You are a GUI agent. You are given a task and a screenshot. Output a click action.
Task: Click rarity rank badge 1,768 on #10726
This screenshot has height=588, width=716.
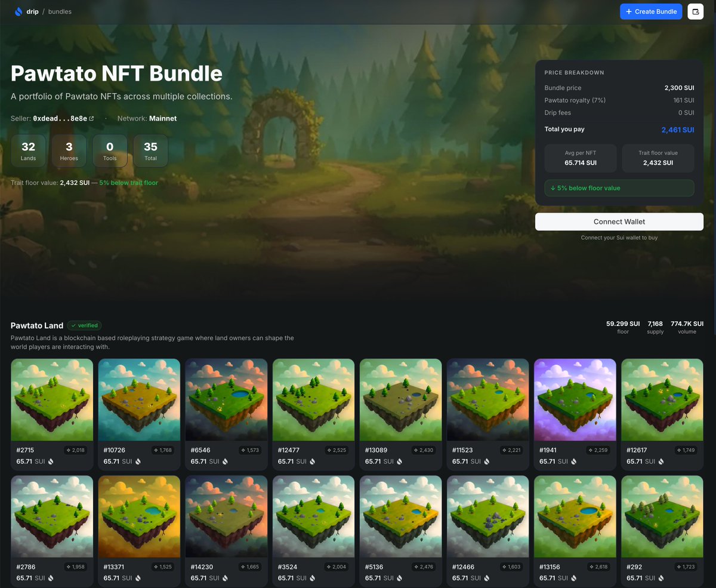tap(163, 450)
